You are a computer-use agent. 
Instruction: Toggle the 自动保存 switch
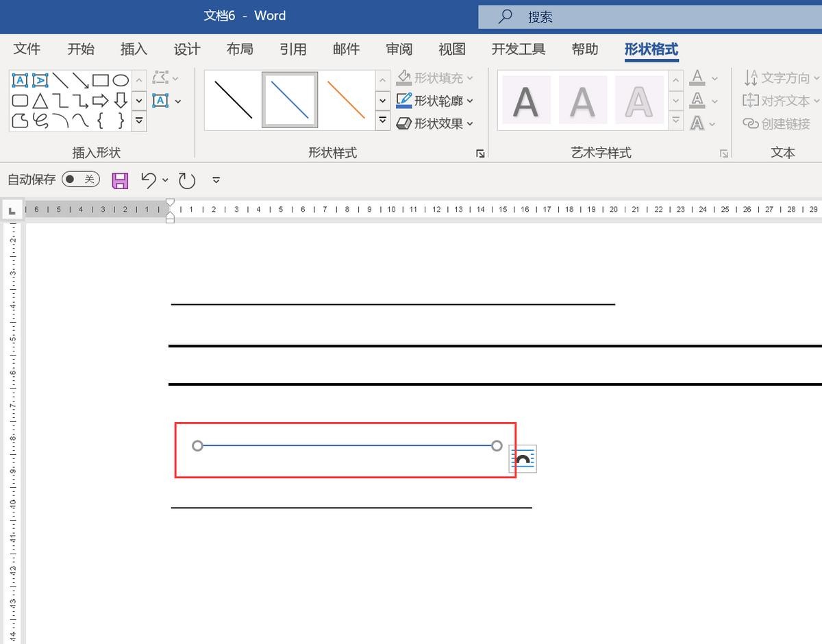[80, 179]
